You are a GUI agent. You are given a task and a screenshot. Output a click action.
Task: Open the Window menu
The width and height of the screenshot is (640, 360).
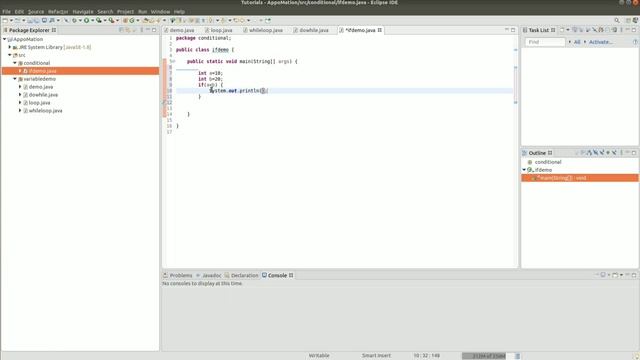(x=160, y=11)
